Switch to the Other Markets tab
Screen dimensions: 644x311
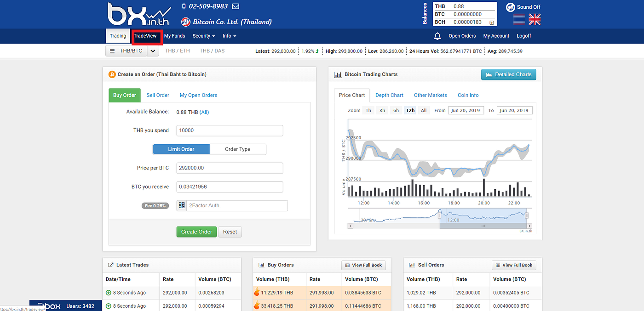pyautogui.click(x=430, y=95)
